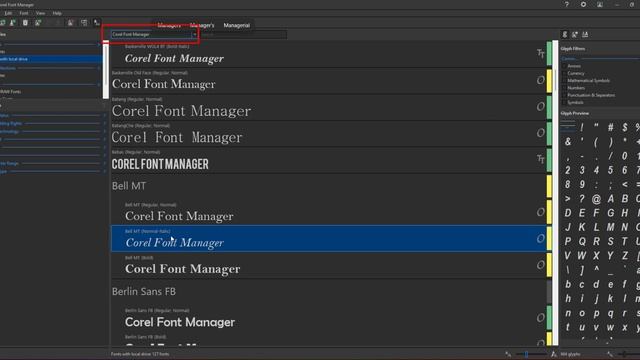Image resolution: width=640 pixels, height=360 pixels.
Task: Select the DRAW Fonts entry in left panel
Action: point(11,92)
